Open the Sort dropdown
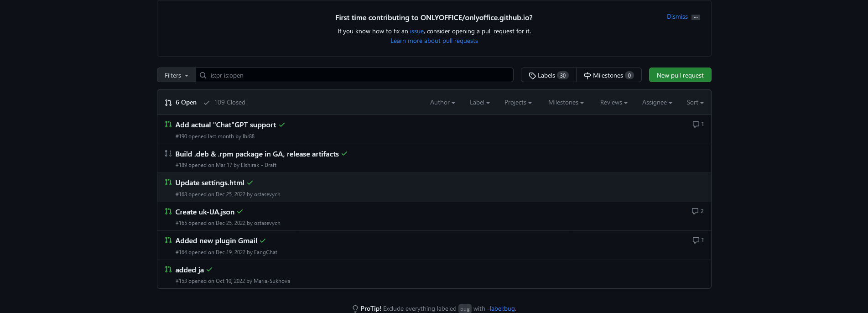 pos(695,103)
